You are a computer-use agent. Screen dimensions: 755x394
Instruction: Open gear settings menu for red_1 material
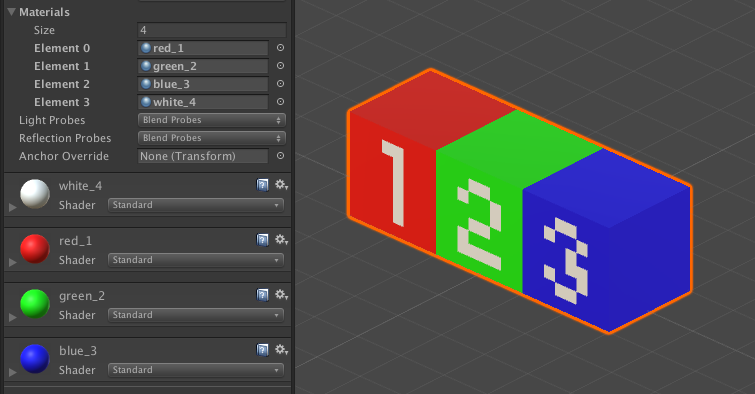pyautogui.click(x=281, y=239)
